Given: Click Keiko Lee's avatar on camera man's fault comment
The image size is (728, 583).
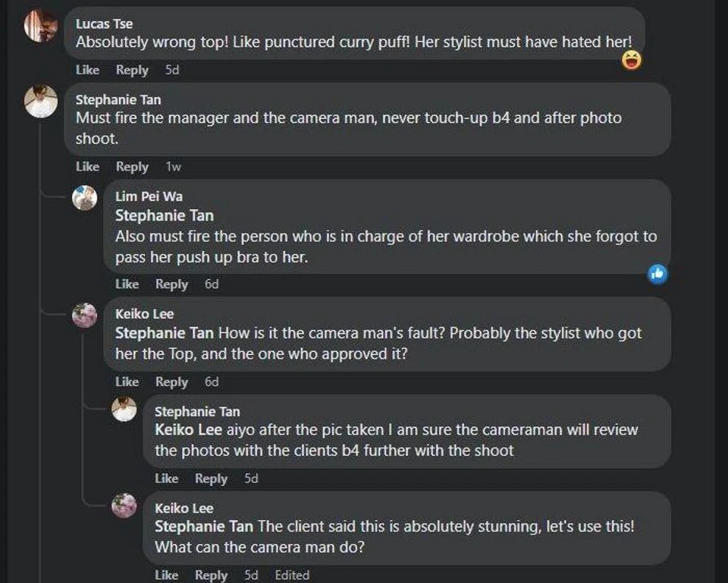Looking at the screenshot, I should tap(84, 315).
